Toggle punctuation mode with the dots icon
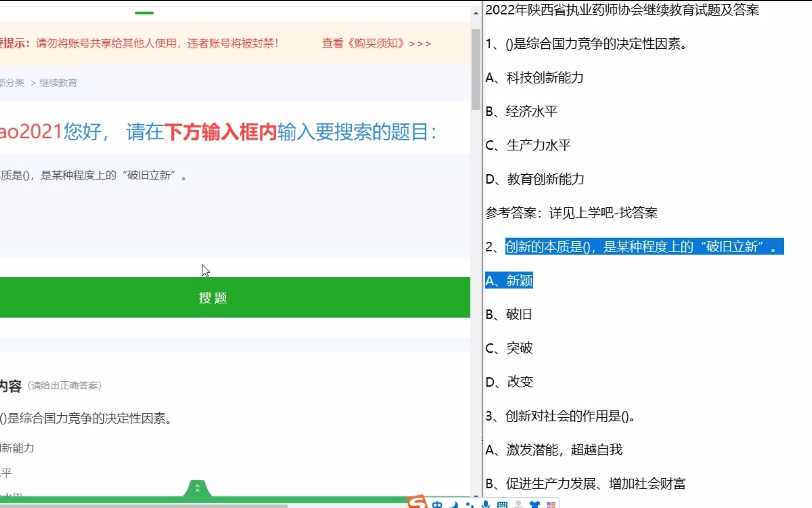Image resolution: width=812 pixels, height=508 pixels. point(469,504)
